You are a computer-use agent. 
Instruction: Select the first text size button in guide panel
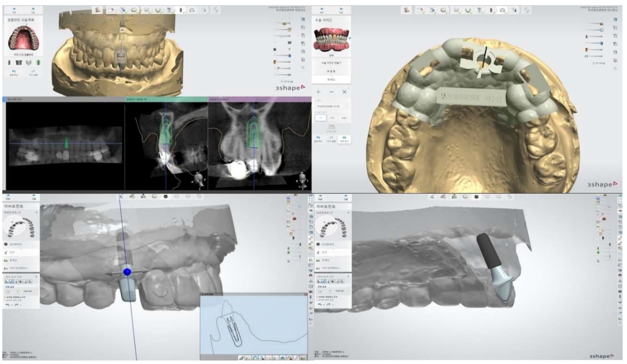[x=321, y=118]
